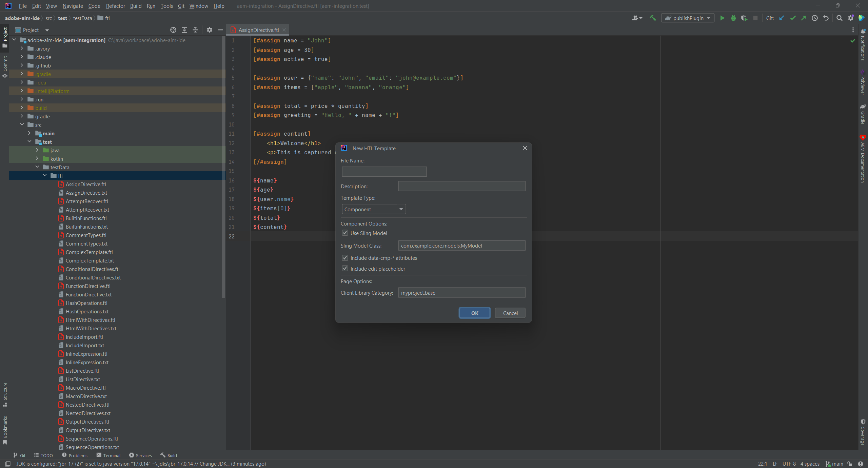Click the rollback undo icon
Image resolution: width=868 pixels, height=468 pixels.
coord(826,18)
